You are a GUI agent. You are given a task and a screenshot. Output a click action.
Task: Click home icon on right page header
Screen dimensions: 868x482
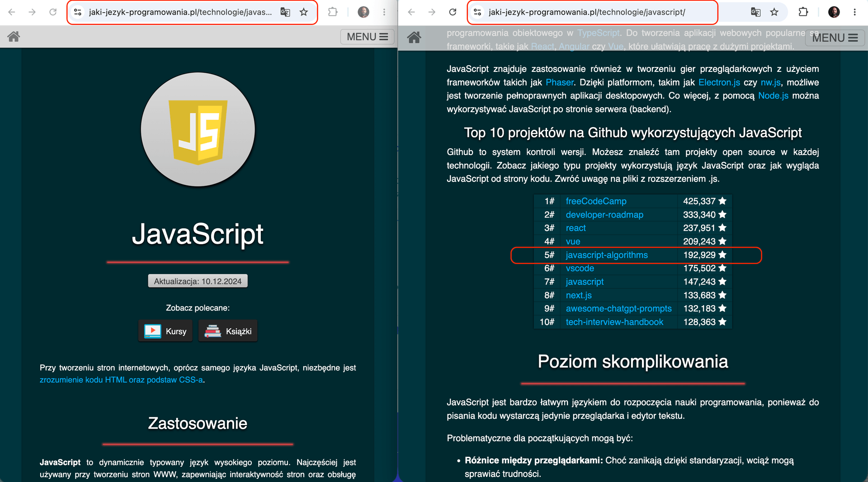pos(414,38)
